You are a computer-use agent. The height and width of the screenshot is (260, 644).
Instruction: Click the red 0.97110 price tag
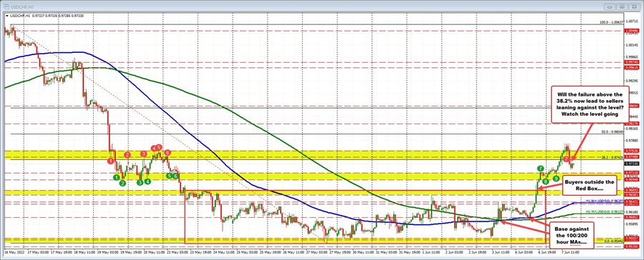pyautogui.click(x=632, y=173)
